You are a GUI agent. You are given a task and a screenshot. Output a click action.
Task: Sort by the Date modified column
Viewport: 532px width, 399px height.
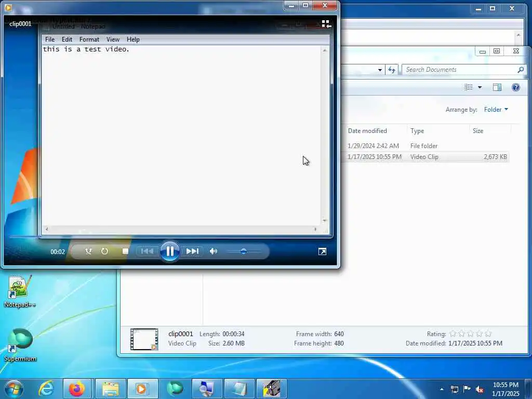(x=367, y=131)
